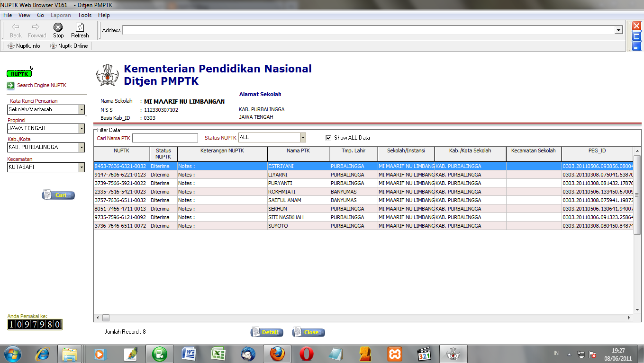Open the Kecamatan dropdown
Screen dimensions: 644x363
(x=82, y=167)
